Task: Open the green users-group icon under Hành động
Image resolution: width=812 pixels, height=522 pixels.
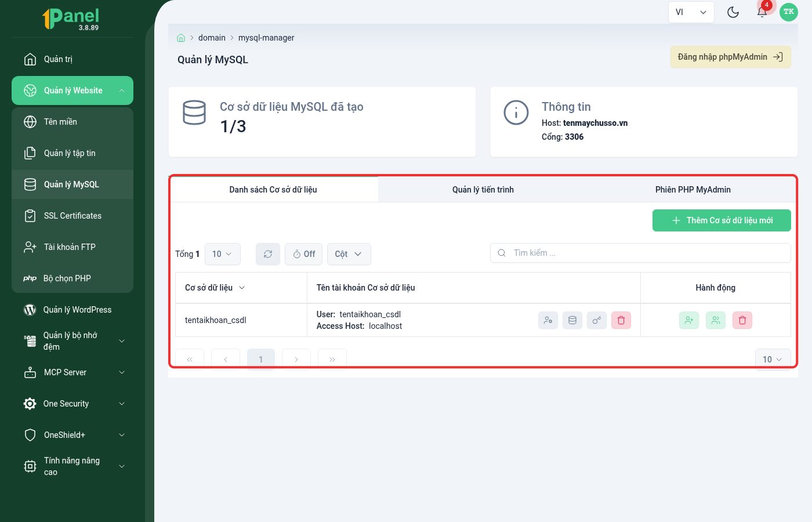Action: coord(716,320)
